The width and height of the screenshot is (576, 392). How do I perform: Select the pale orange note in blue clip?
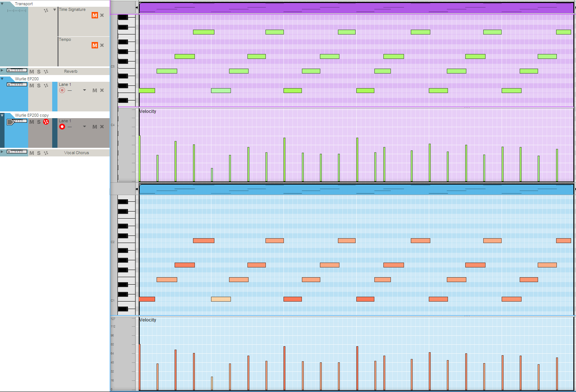coord(221,299)
